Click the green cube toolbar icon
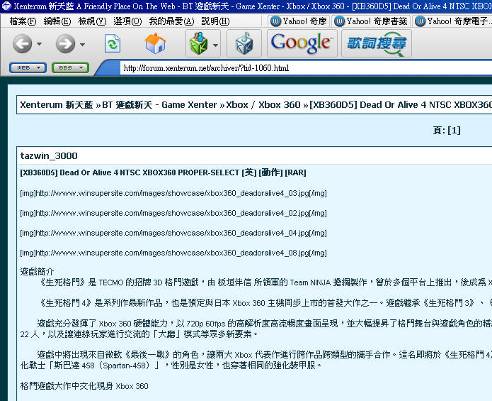The image size is (492, 401). pyautogui.click(x=198, y=43)
